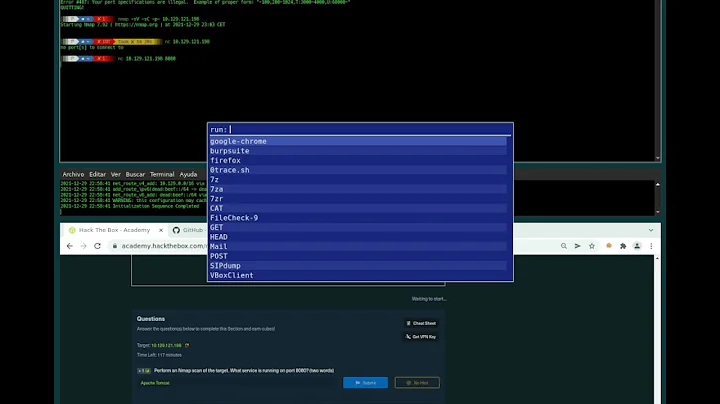The width and height of the screenshot is (720, 404).
Task: Select POST in the run list
Action: pos(358,256)
